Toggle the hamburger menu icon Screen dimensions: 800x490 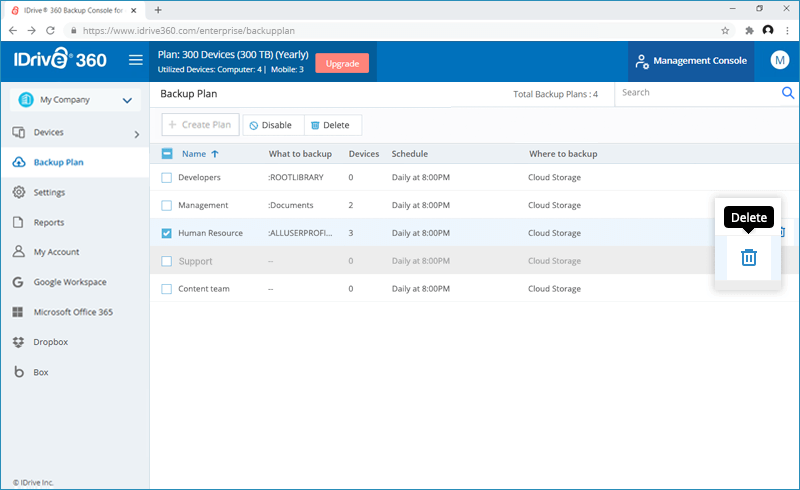click(136, 60)
